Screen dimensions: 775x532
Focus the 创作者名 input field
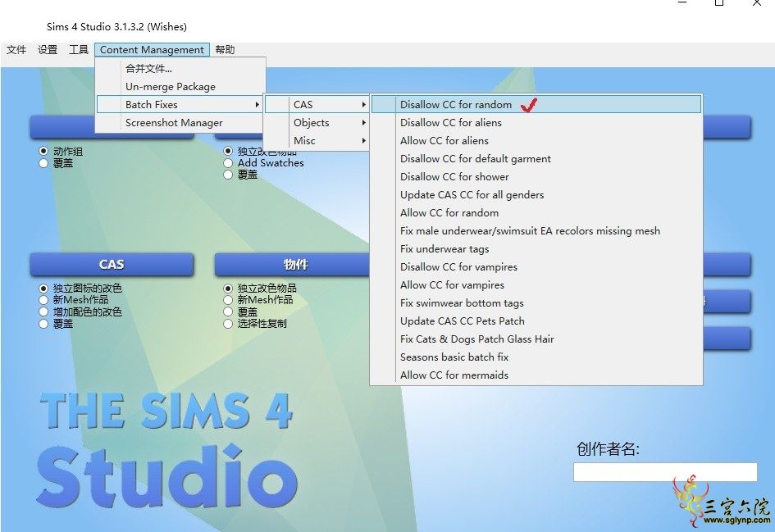coord(665,471)
